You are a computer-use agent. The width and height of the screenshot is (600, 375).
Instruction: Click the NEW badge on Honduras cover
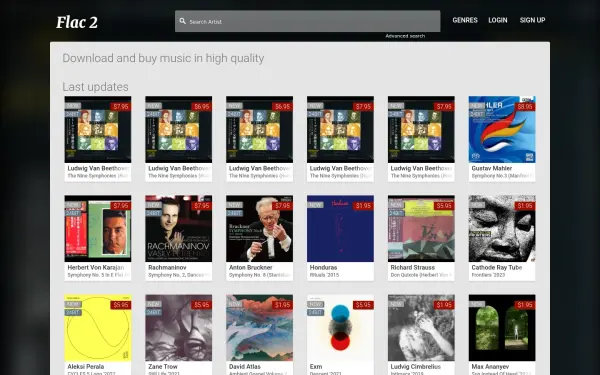click(315, 205)
